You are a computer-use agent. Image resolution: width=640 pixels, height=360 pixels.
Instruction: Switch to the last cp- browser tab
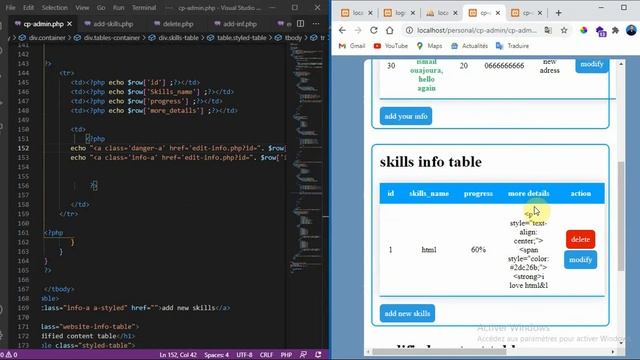pos(527,13)
